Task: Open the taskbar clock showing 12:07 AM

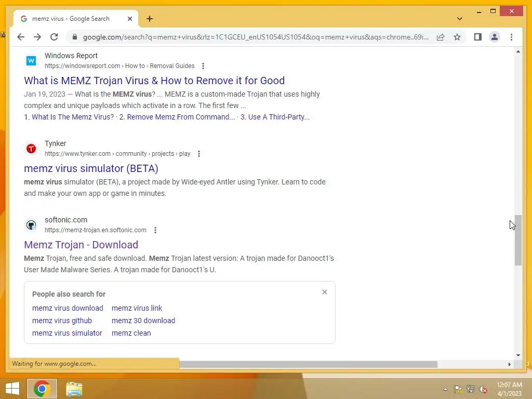Action: coord(509,389)
